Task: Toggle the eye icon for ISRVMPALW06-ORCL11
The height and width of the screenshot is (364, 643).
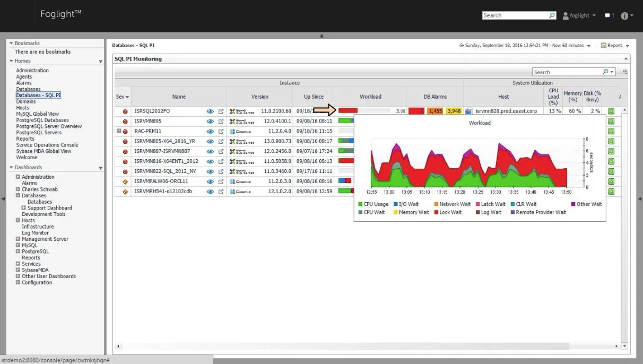Action: click(x=210, y=181)
